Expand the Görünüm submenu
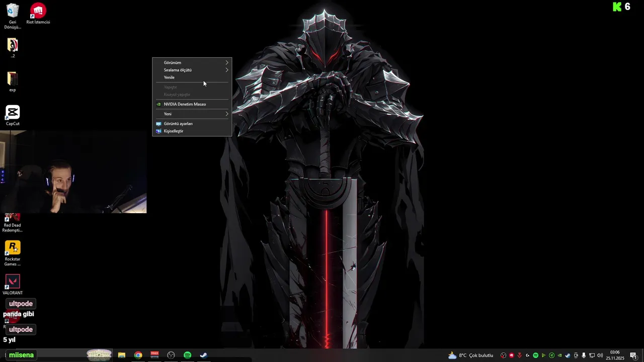The height and width of the screenshot is (362, 644). pos(192,63)
